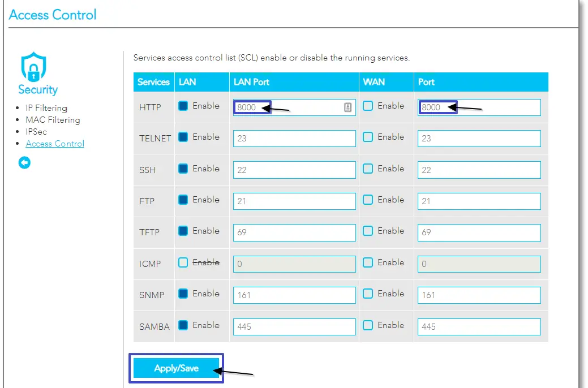The image size is (588, 388).
Task: Click the TFTP LAN Port field
Action: click(294, 232)
